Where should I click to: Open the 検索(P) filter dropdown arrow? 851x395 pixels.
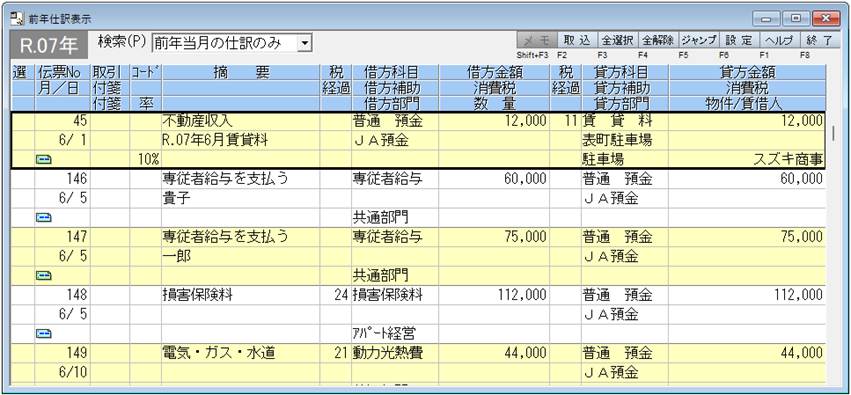click(306, 43)
